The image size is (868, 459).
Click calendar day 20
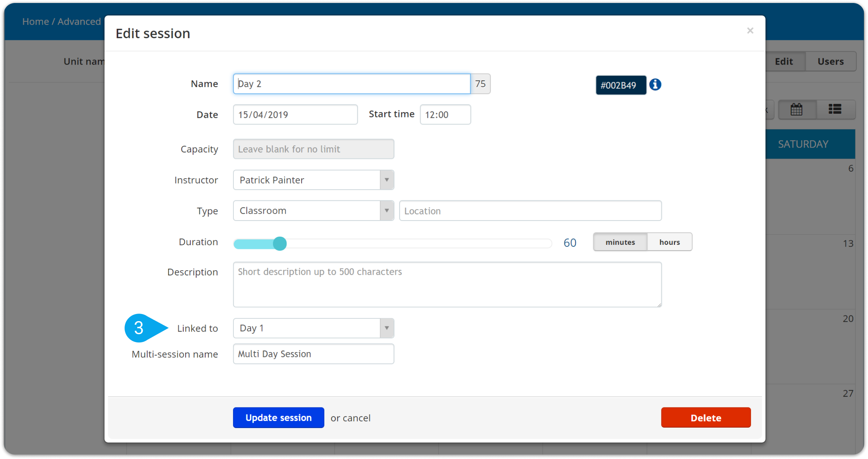(848, 319)
